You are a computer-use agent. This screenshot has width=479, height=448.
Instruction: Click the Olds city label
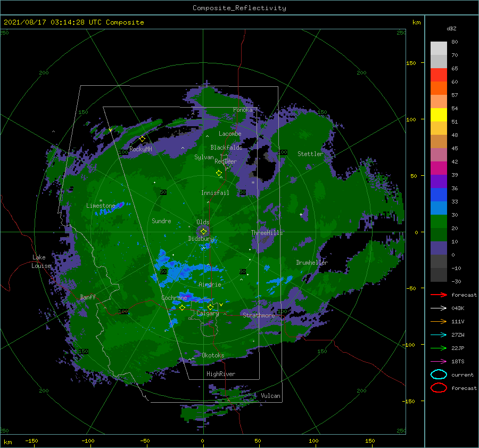pyautogui.click(x=203, y=222)
